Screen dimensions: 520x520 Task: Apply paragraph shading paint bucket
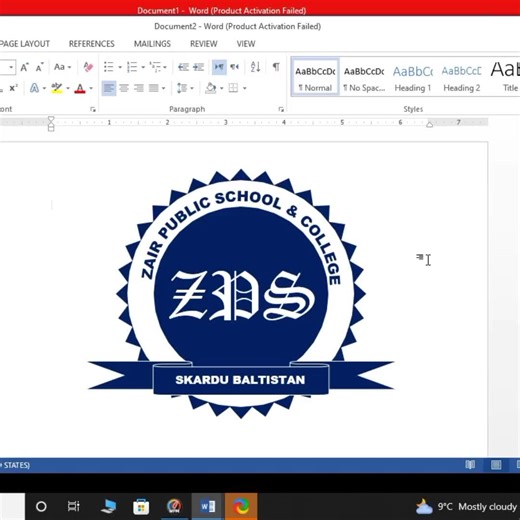(211, 88)
